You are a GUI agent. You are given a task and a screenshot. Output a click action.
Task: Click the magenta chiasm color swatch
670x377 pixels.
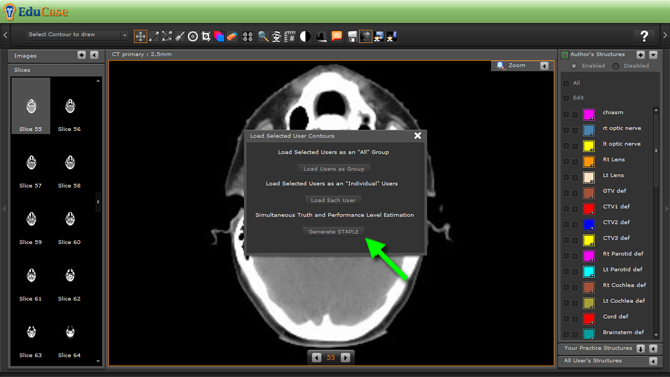point(589,114)
